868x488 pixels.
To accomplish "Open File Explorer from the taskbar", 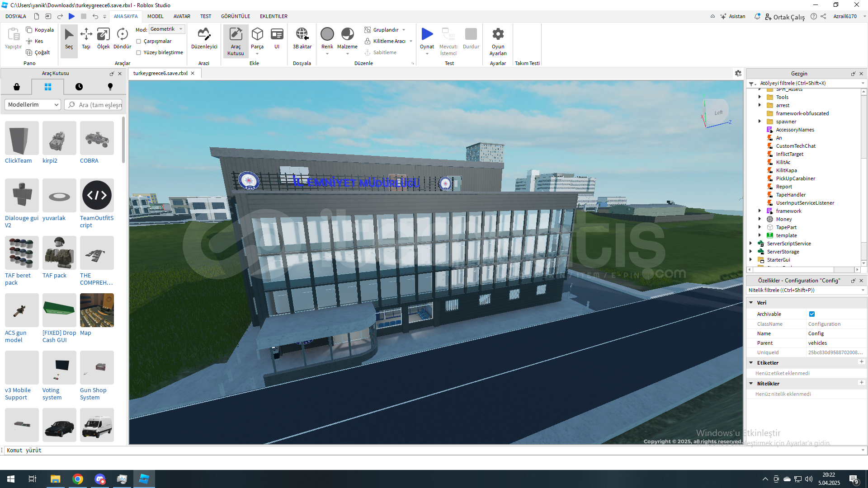I will [x=55, y=479].
